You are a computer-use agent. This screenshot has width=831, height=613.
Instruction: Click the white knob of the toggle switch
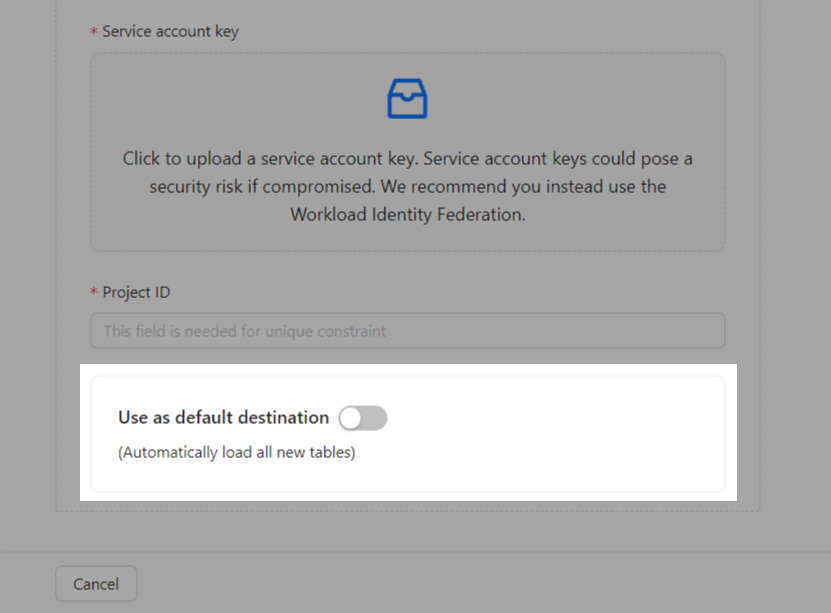click(x=352, y=418)
